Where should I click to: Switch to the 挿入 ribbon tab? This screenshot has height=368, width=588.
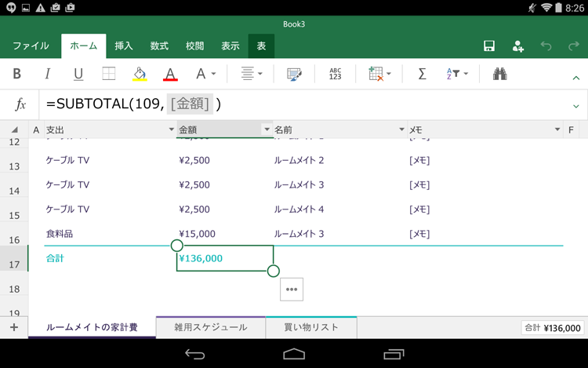[x=124, y=46]
